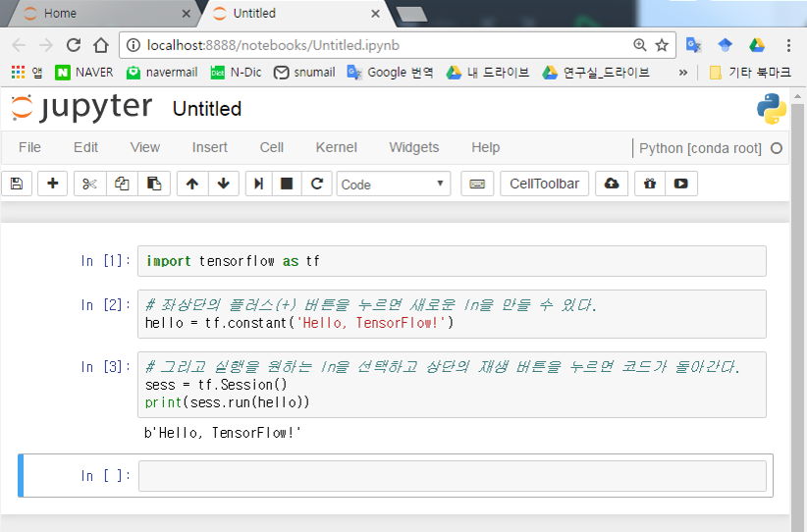The image size is (807, 532).
Task: Paste cells below icon
Action: point(154,184)
